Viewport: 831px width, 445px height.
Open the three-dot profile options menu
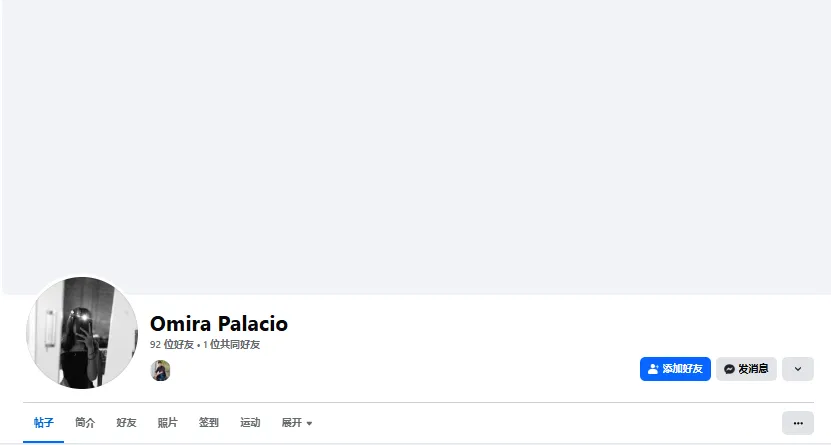(x=797, y=423)
